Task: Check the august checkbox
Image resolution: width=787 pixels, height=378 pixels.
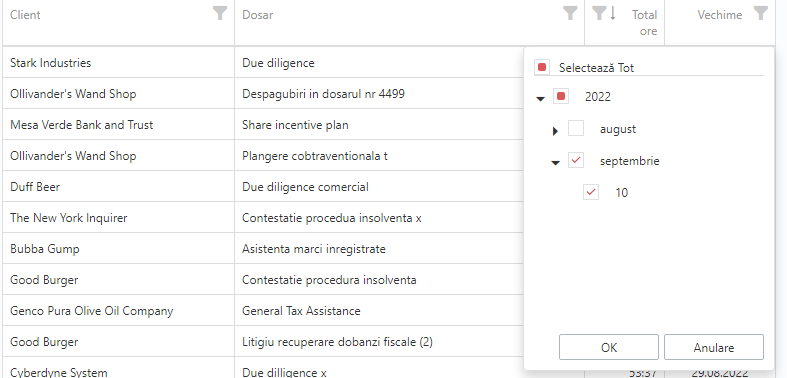Action: click(576, 129)
